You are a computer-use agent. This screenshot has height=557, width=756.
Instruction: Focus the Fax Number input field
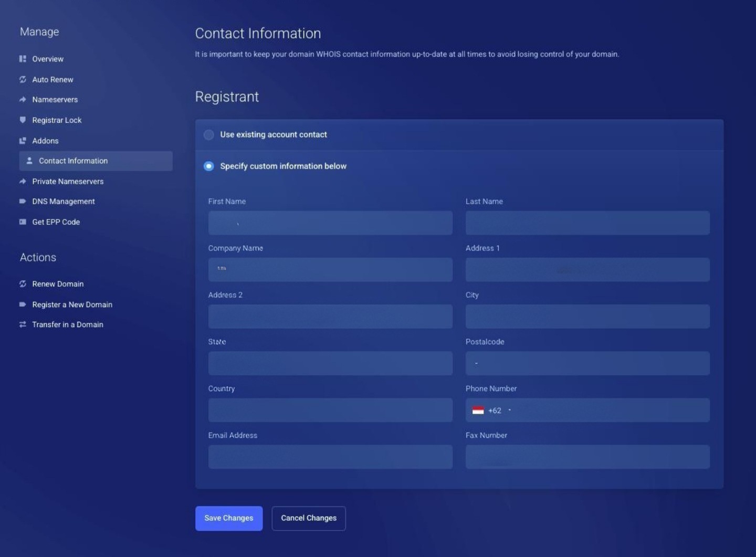[x=587, y=457]
